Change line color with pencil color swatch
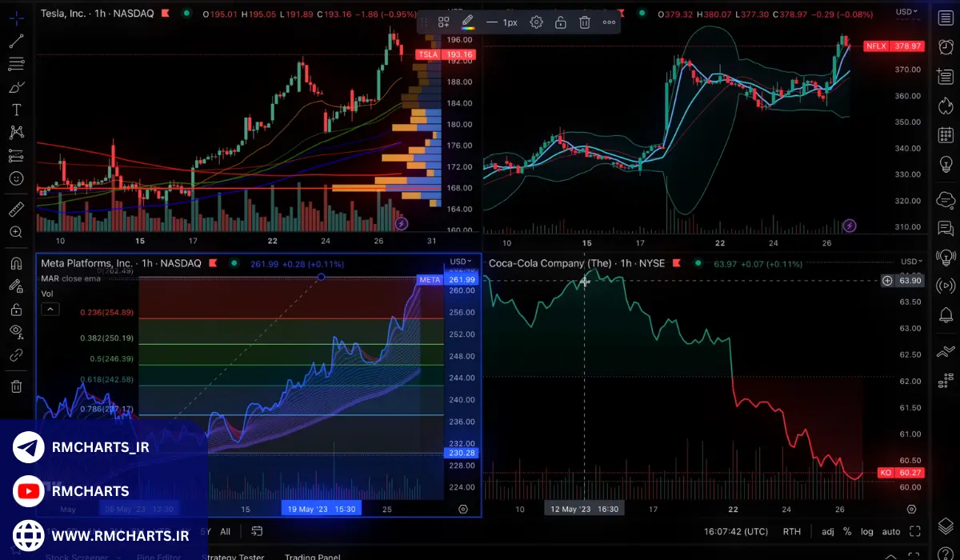960x560 pixels. tap(468, 22)
